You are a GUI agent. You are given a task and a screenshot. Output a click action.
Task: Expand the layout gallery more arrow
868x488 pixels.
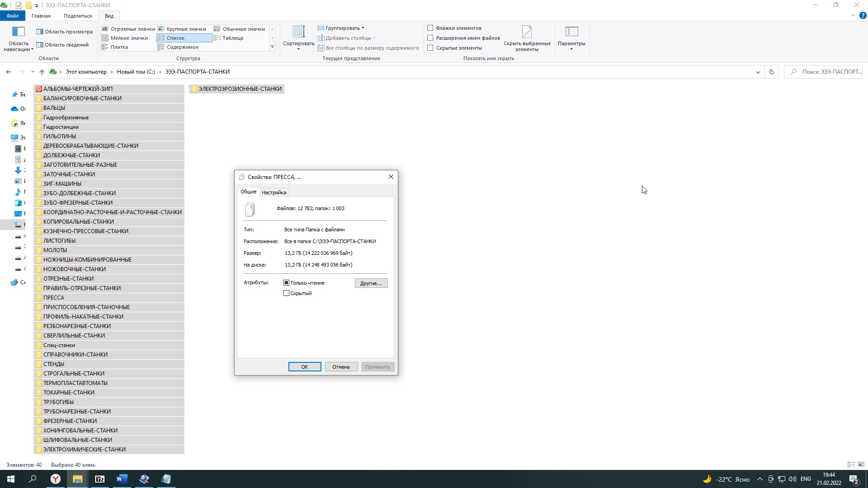pyautogui.click(x=272, y=47)
